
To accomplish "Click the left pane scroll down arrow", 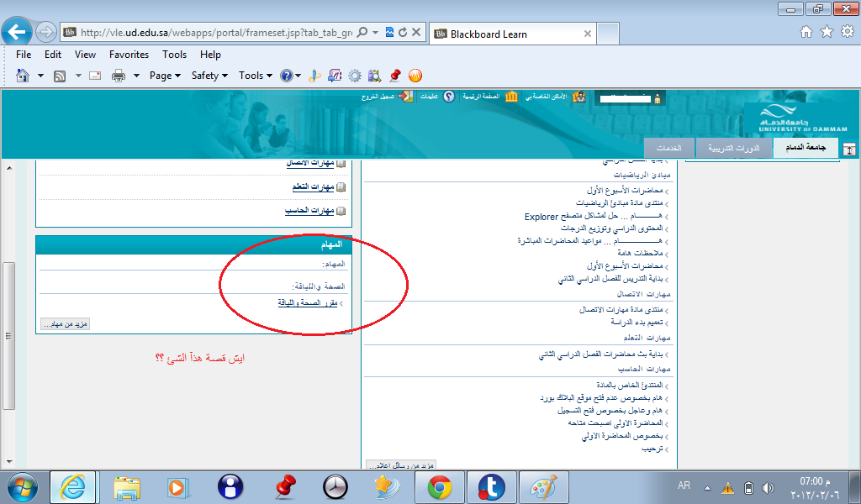I will coord(9,462).
